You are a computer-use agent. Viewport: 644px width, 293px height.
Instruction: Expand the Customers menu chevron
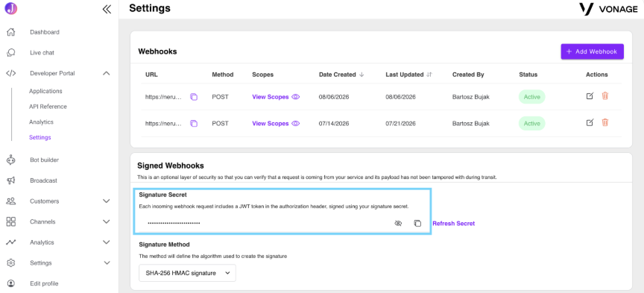coord(107,201)
